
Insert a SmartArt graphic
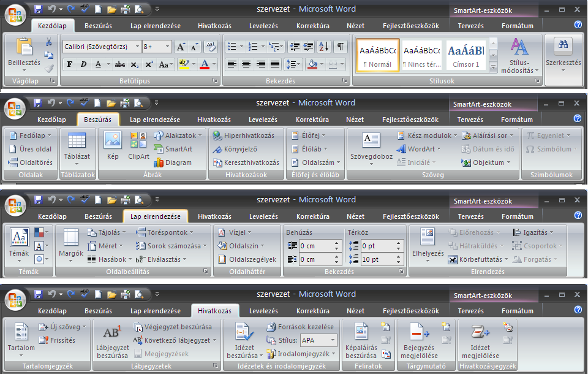(173, 149)
